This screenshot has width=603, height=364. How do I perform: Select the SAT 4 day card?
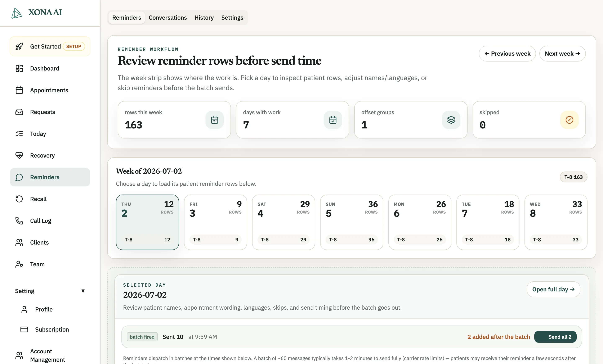[283, 222]
